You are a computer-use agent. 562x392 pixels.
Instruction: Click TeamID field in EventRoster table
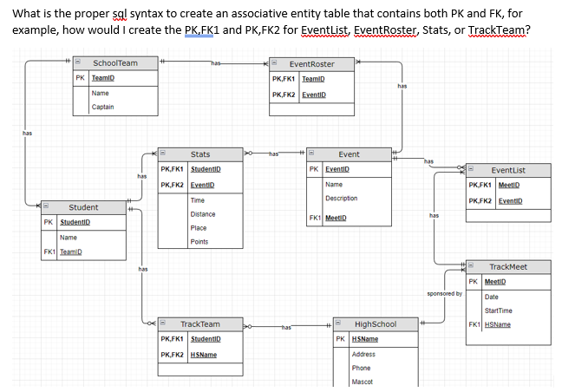[x=313, y=79]
